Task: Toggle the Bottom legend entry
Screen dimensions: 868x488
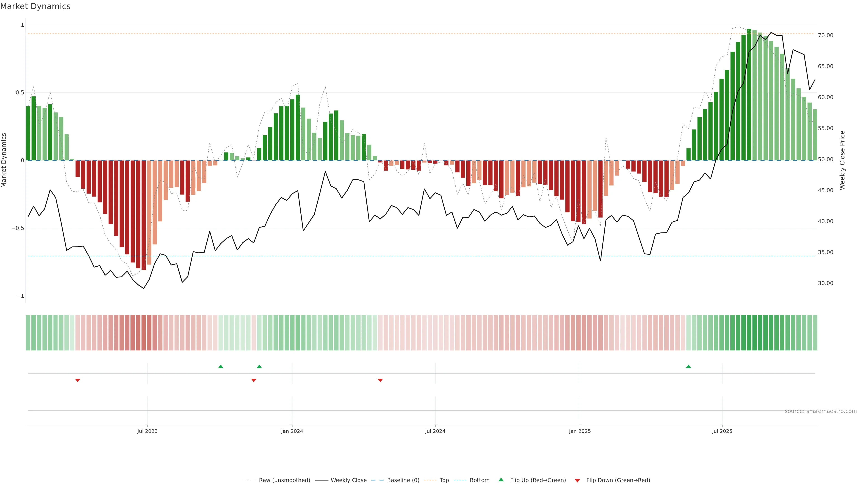Action: 479,480
